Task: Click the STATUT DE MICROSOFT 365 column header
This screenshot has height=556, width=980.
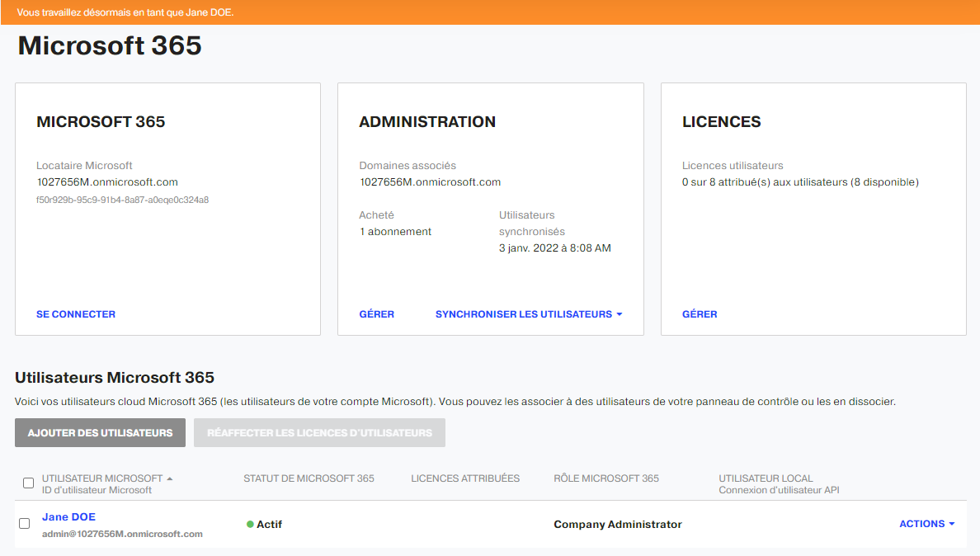Action: point(309,478)
